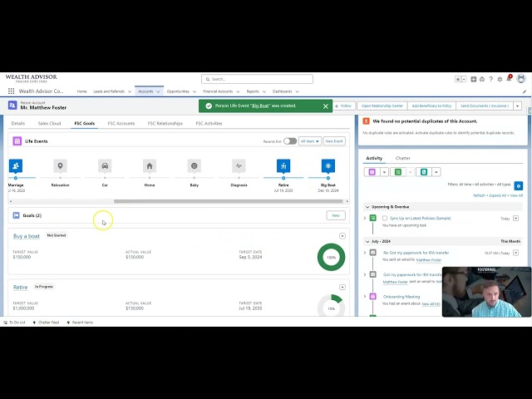This screenshot has height=399, width=532.
Task: Select the Diagnosis life event icon
Action: point(239,166)
